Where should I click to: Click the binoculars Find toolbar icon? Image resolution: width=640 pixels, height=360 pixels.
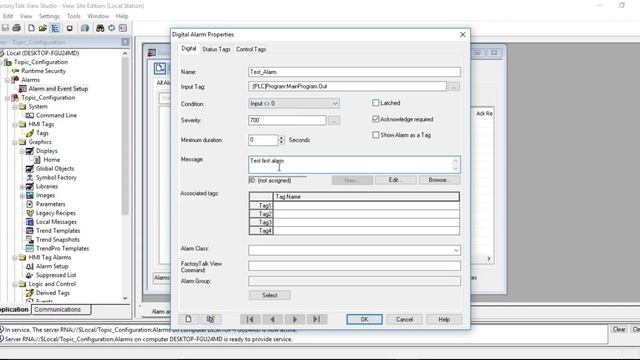[x=100, y=28]
